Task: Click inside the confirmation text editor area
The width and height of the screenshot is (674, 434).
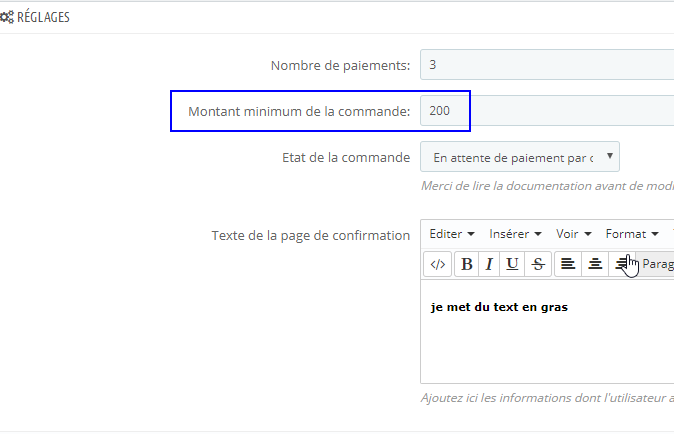Action: pyautogui.click(x=547, y=332)
